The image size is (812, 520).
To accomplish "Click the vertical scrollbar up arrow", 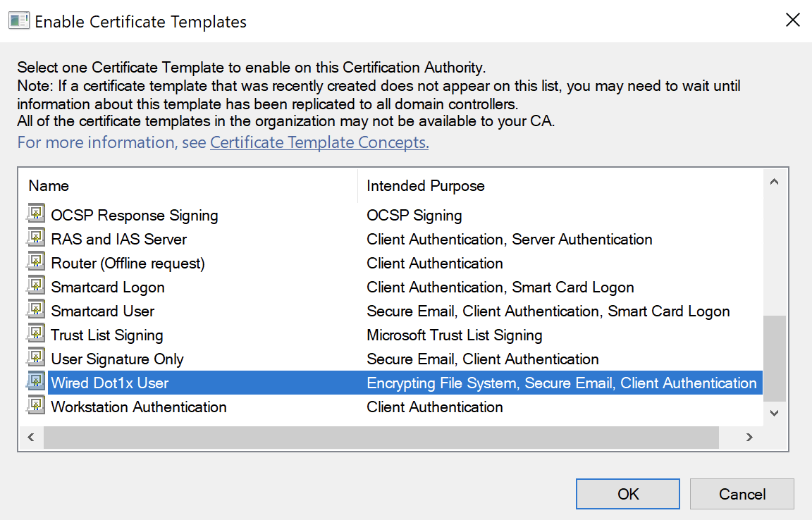I will click(x=774, y=182).
